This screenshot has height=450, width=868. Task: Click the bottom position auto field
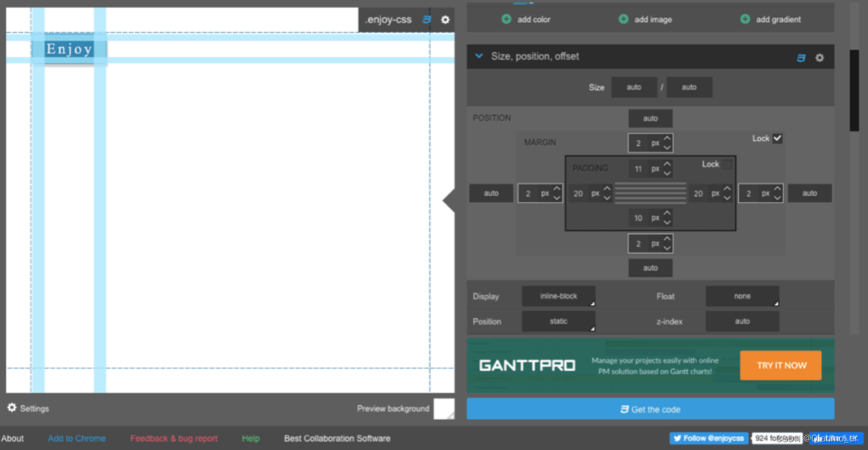pyautogui.click(x=650, y=268)
